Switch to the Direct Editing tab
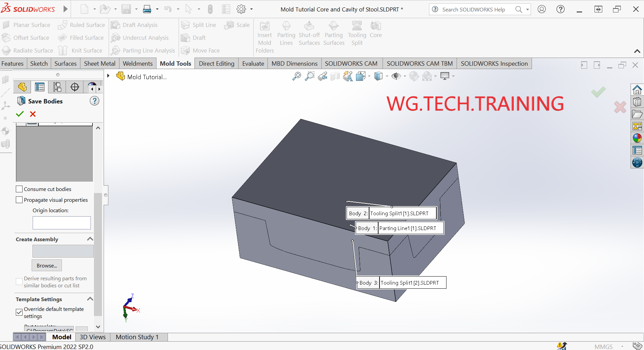 pos(217,63)
